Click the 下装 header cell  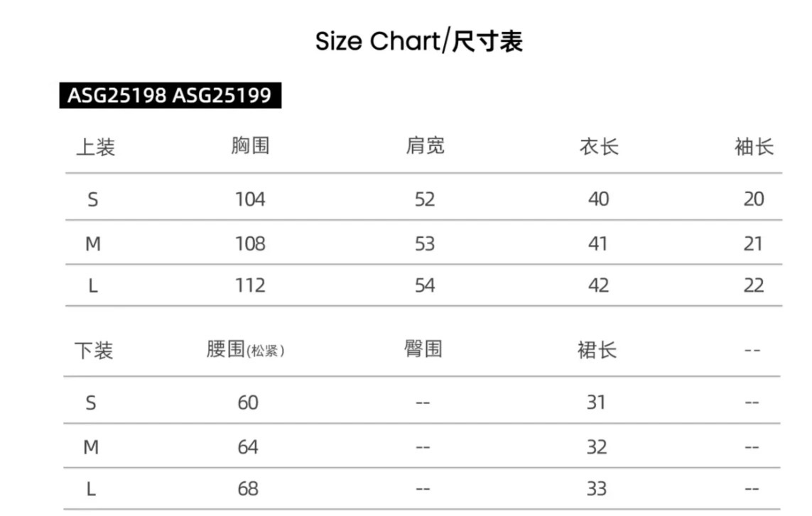[x=94, y=351]
